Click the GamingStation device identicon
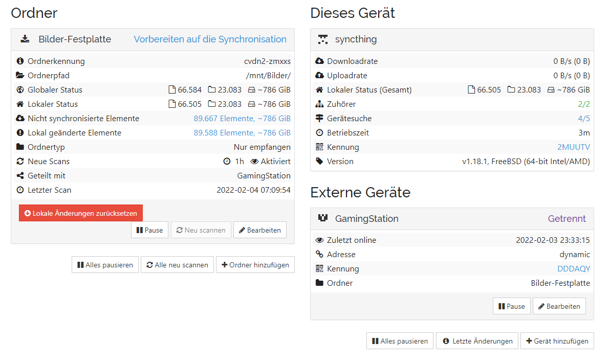 click(323, 218)
